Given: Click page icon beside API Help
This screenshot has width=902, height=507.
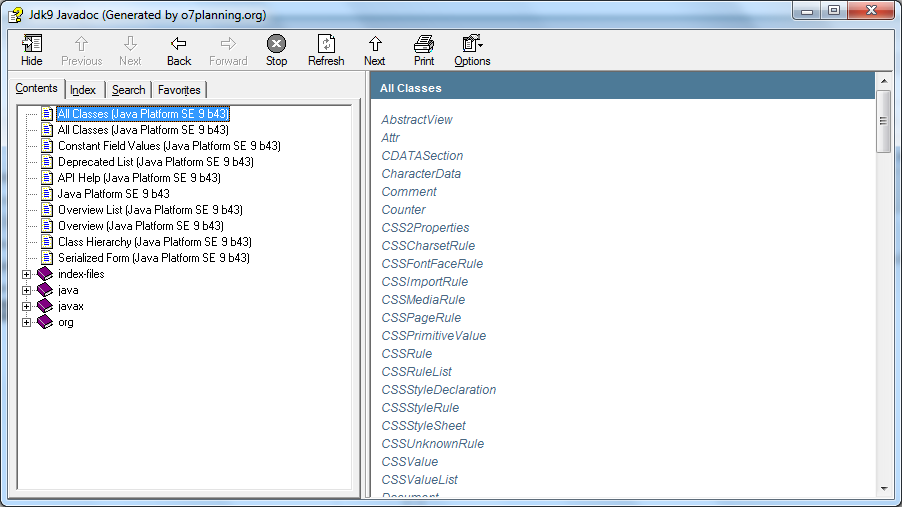Looking at the screenshot, I should [x=48, y=178].
